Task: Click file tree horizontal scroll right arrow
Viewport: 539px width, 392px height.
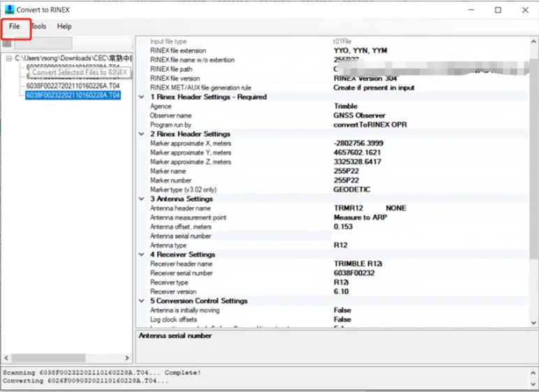Action: pos(127,358)
